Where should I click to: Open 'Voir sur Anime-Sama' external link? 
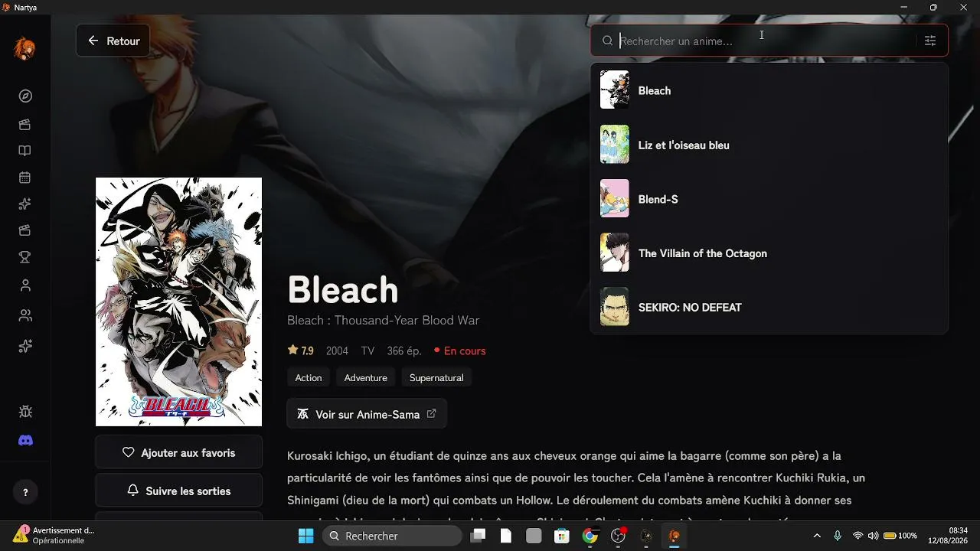(x=367, y=414)
